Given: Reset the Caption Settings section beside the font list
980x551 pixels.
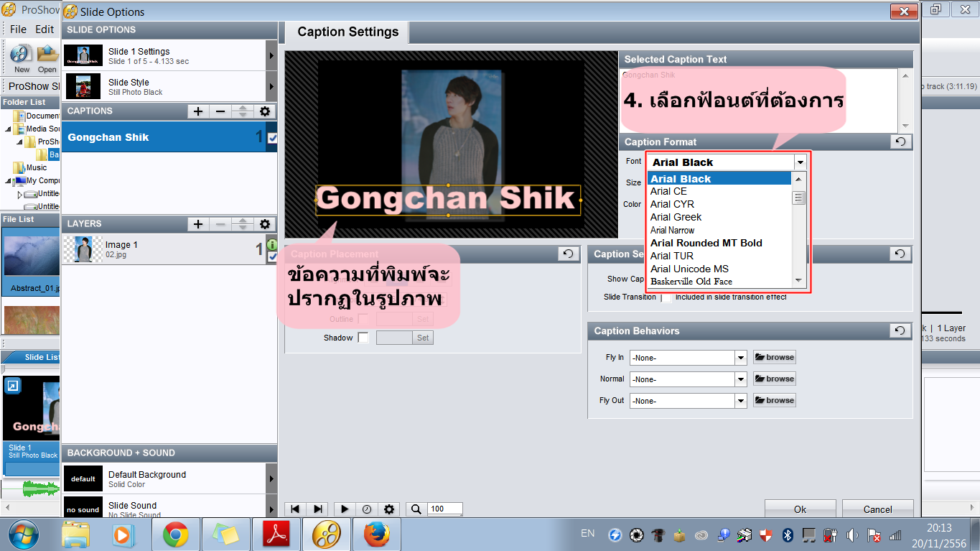Looking at the screenshot, I should (900, 254).
